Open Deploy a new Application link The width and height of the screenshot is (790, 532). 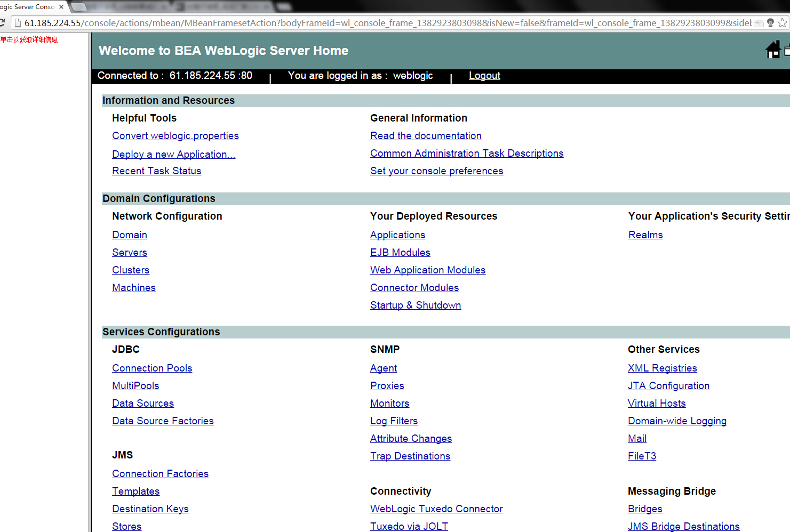173,154
